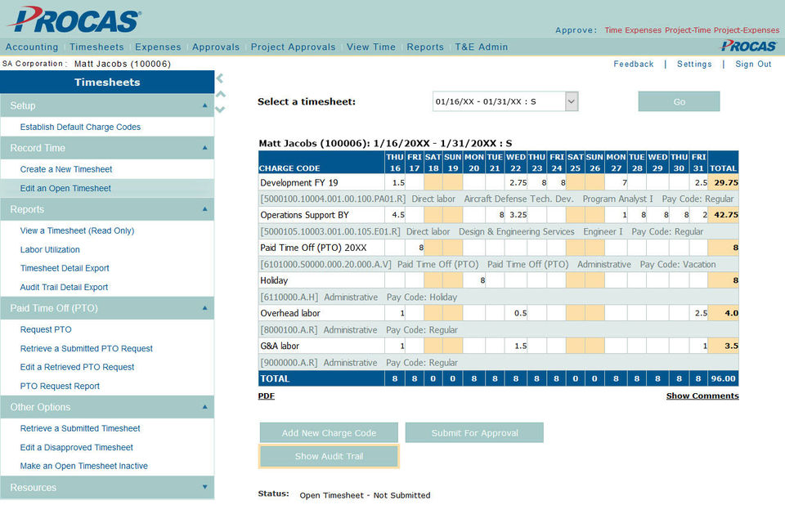Screen dimensions: 785x532
Task: Open the Approvals menu
Action: [216, 47]
